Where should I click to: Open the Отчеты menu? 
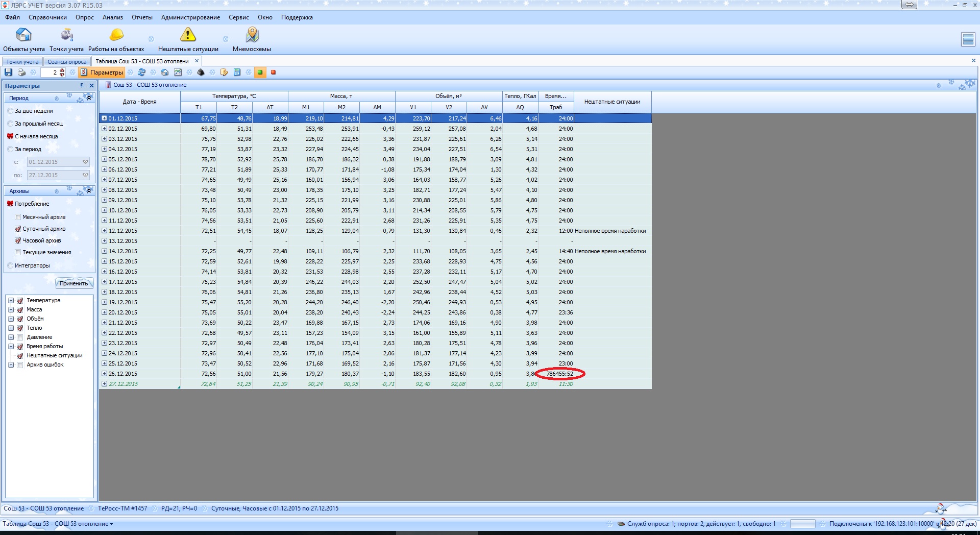click(x=142, y=17)
